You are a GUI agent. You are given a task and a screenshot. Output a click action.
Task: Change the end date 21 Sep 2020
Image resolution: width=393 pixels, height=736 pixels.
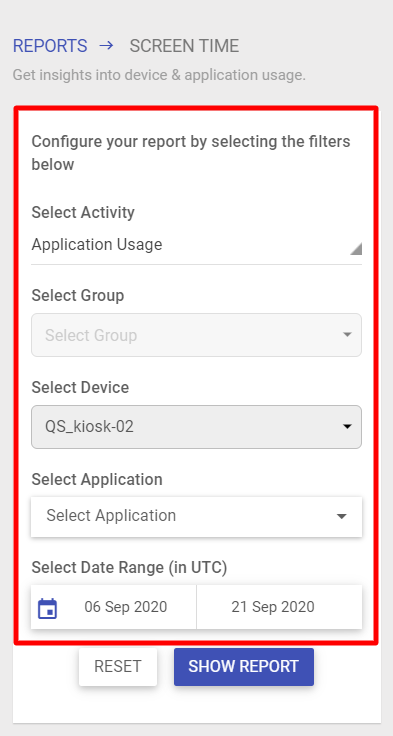tap(273, 607)
